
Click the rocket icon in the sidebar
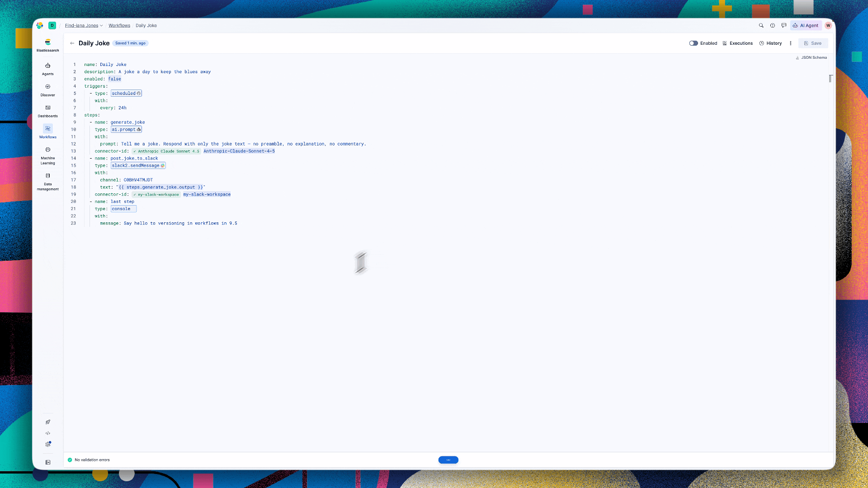(x=48, y=422)
